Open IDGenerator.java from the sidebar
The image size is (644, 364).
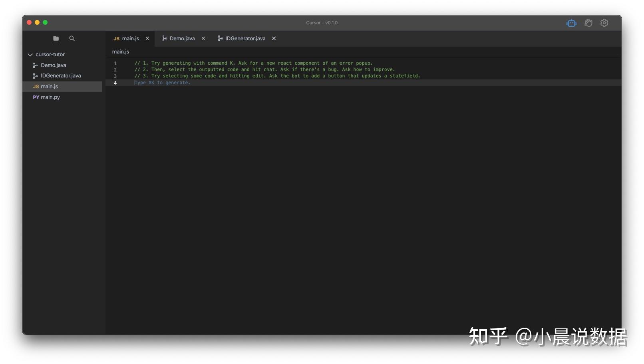click(61, 75)
